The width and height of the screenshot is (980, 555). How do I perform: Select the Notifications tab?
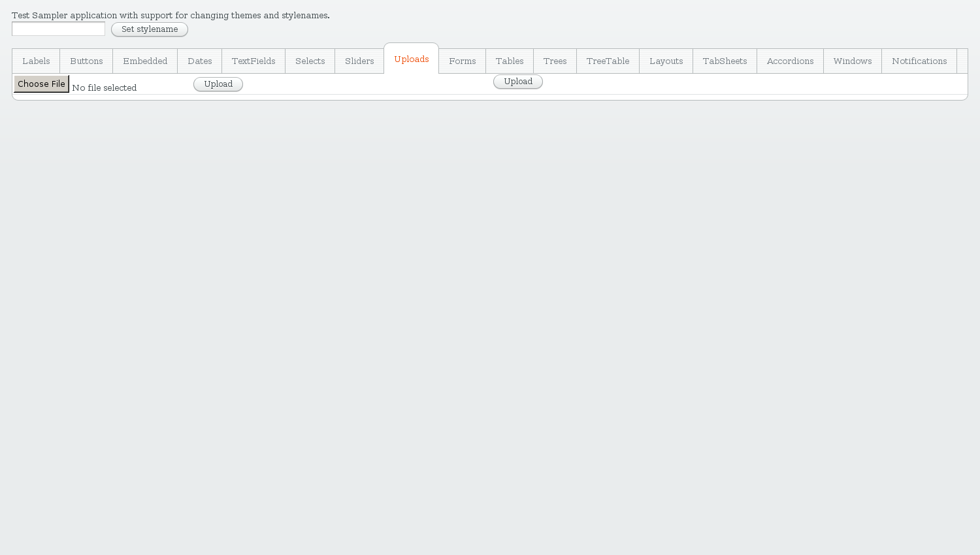[919, 61]
